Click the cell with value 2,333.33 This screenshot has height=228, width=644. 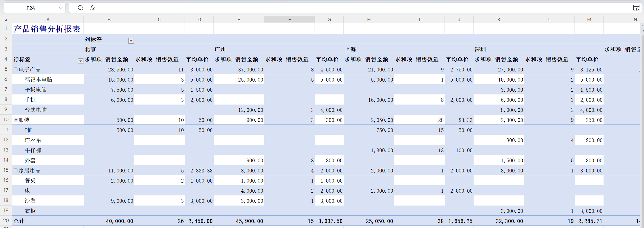pyautogui.click(x=199, y=170)
